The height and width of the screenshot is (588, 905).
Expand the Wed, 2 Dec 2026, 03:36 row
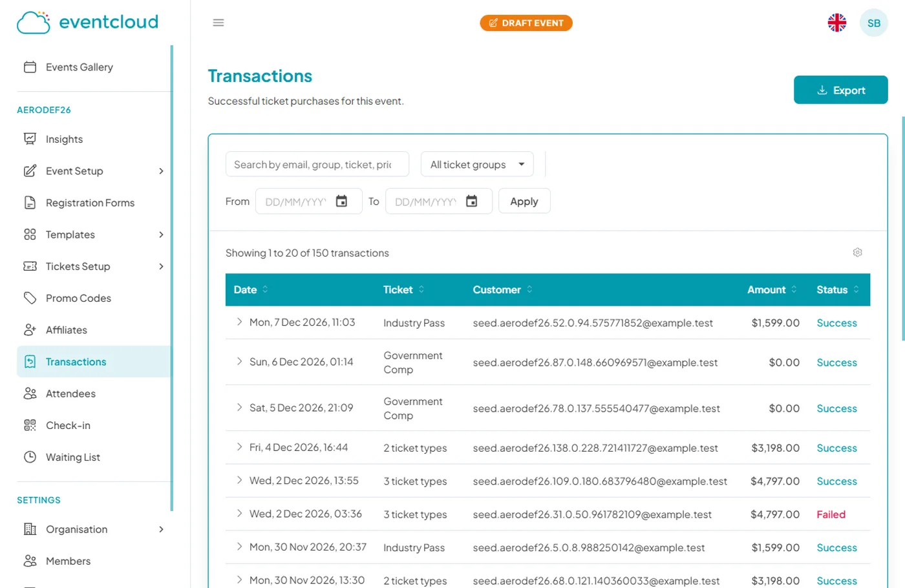coord(239,514)
